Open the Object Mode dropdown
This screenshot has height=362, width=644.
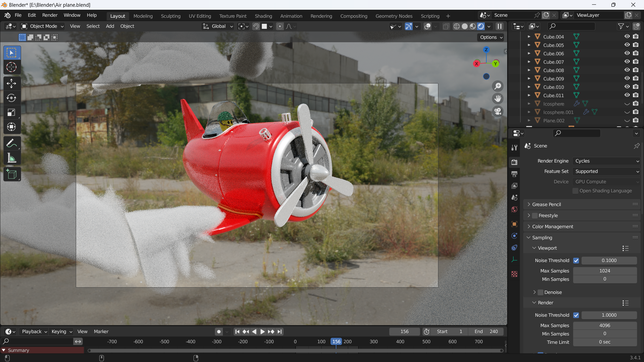42,26
